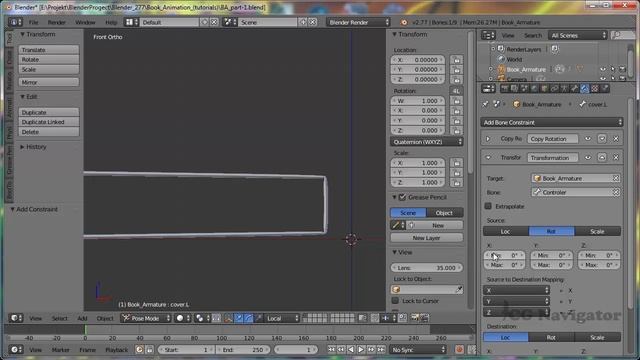Click the New Layer button
Viewport: 640px width, 360px height.
pos(427,238)
